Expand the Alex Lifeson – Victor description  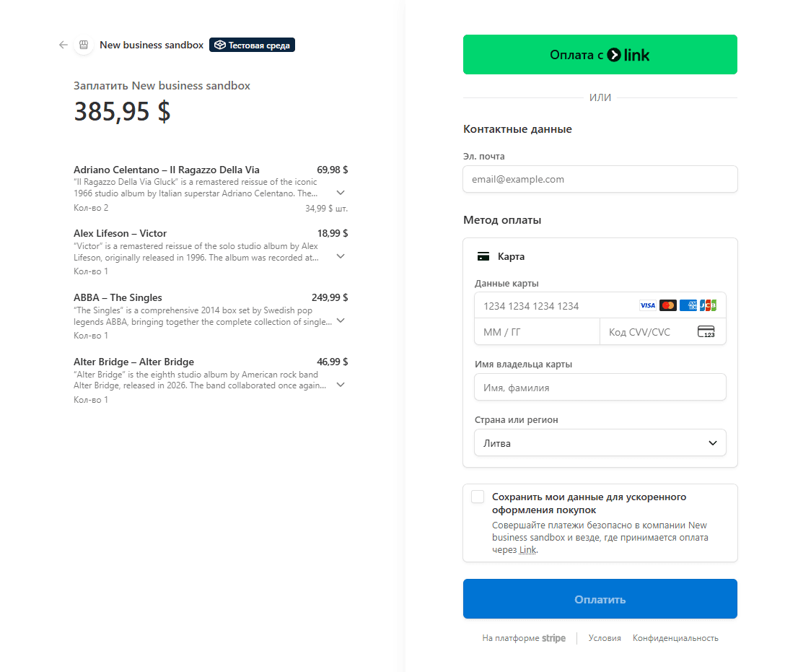340,256
